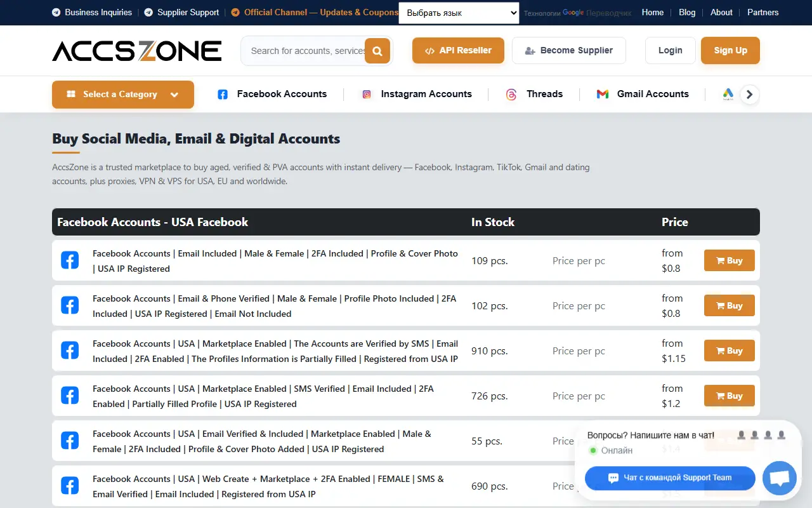Image resolution: width=812 pixels, height=508 pixels.
Task: Open the round blue chat bubble widget
Action: click(779, 478)
